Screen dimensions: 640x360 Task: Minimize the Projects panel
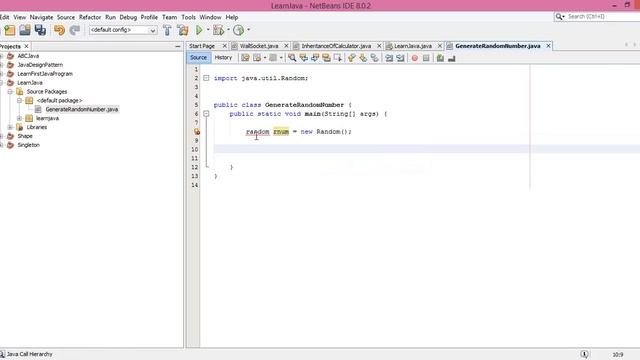coord(178,47)
